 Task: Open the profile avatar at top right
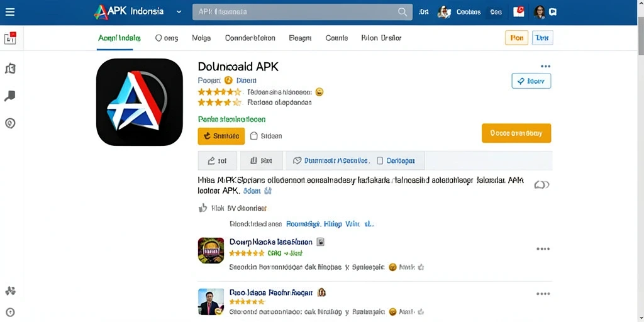[x=539, y=12]
